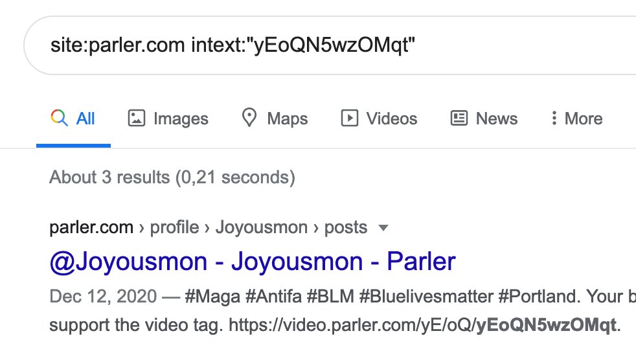Click the Images picture-frame icon
Screen dimensions: 636x364
click(136, 118)
